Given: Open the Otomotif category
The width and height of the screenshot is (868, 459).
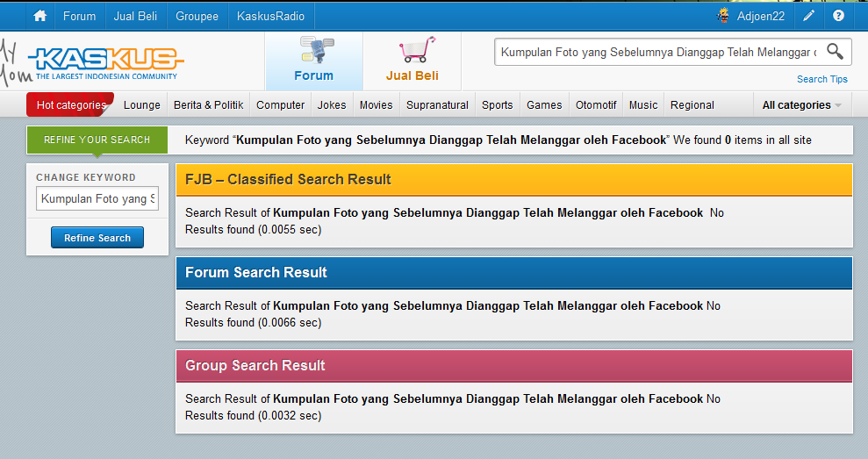Looking at the screenshot, I should [x=596, y=104].
